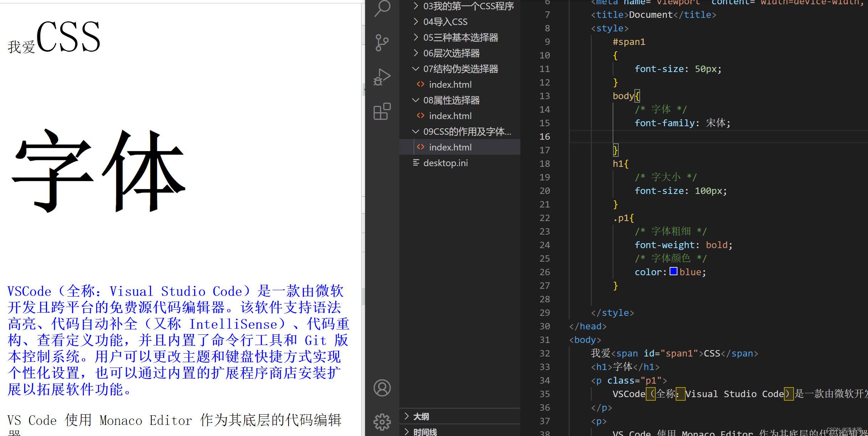The width and height of the screenshot is (868, 436).
Task: Expand the 04导入CSS folder
Action: [416, 21]
